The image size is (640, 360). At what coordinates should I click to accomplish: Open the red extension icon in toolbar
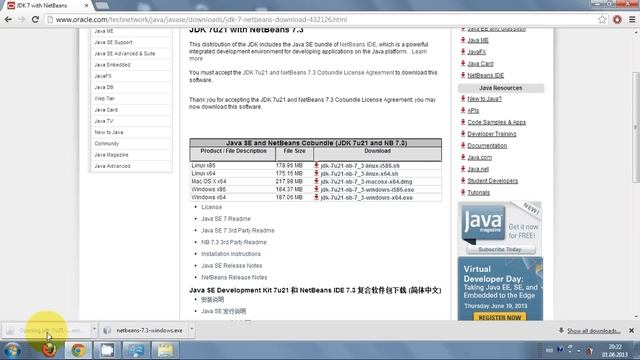(x=617, y=19)
